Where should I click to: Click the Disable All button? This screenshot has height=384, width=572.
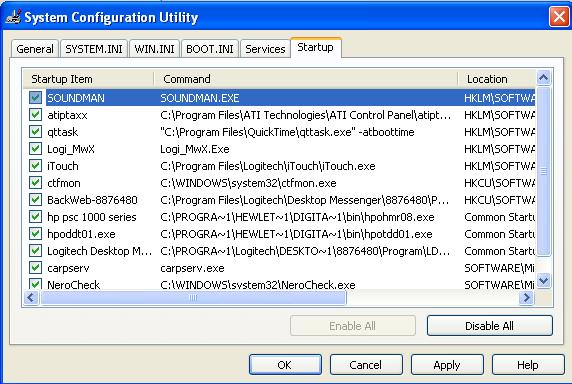(490, 326)
